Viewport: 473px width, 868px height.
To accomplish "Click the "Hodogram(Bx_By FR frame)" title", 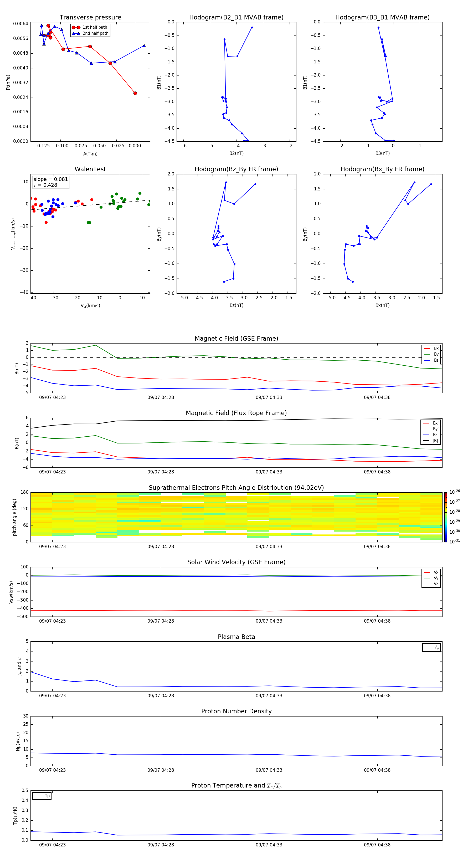I will tap(382, 169).
